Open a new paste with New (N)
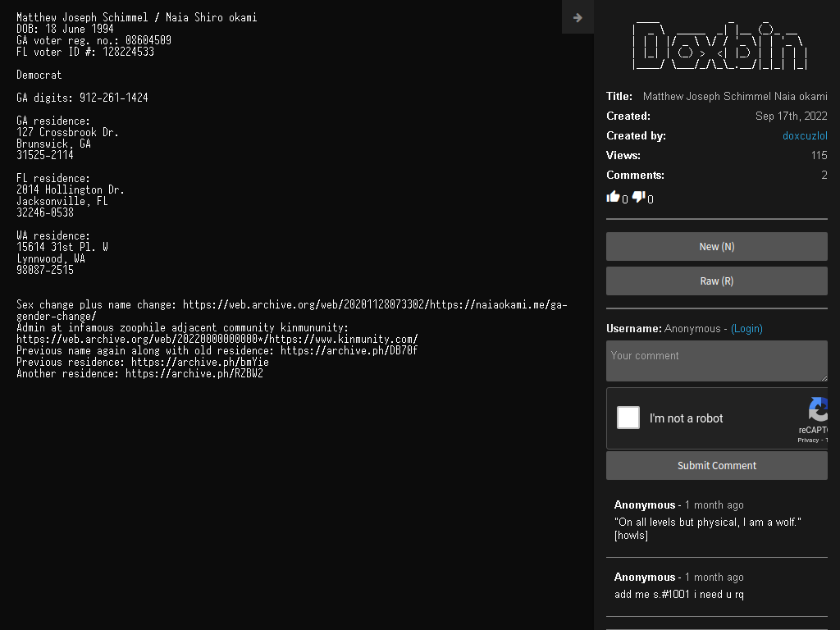Image resolution: width=840 pixels, height=630 pixels. point(717,246)
